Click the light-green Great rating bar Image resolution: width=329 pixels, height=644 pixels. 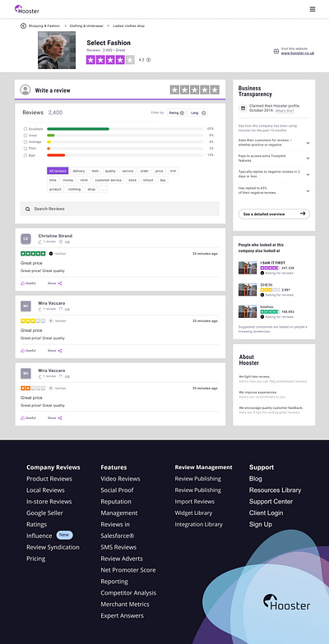point(51,135)
